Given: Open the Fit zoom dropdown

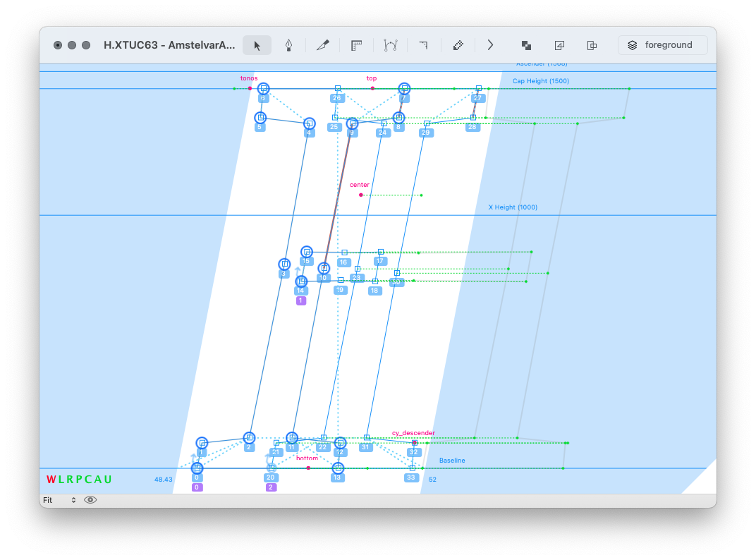Looking at the screenshot, I should point(59,500).
